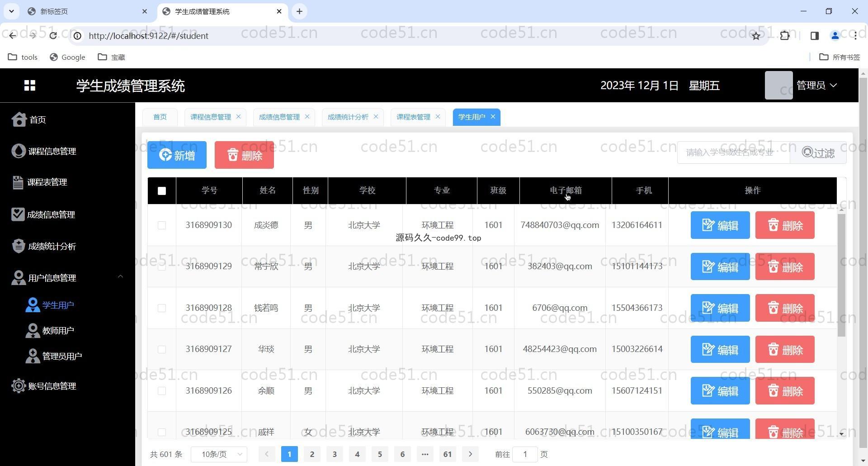Close the 成绩统计分析 page tab
This screenshot has width=868, height=466.
(x=376, y=116)
